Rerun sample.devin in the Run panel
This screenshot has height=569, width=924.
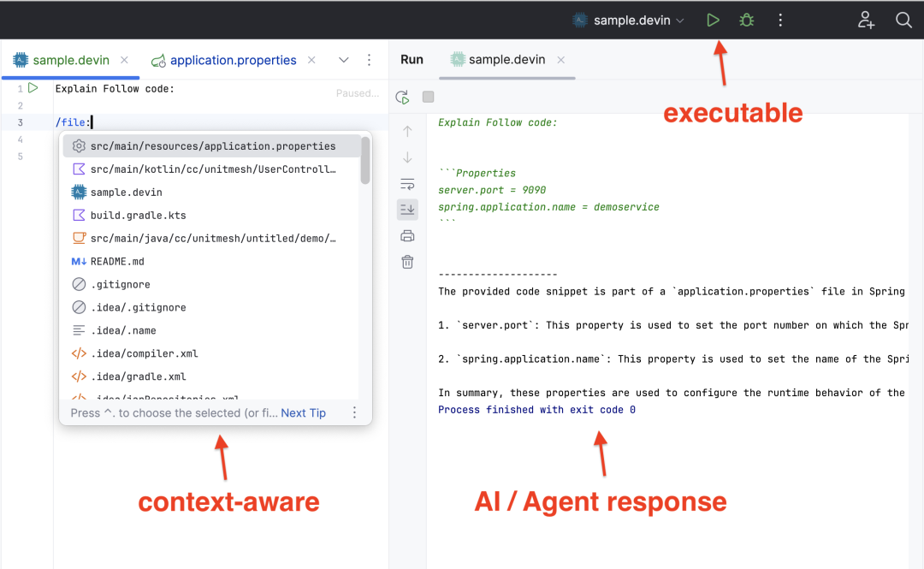(402, 98)
